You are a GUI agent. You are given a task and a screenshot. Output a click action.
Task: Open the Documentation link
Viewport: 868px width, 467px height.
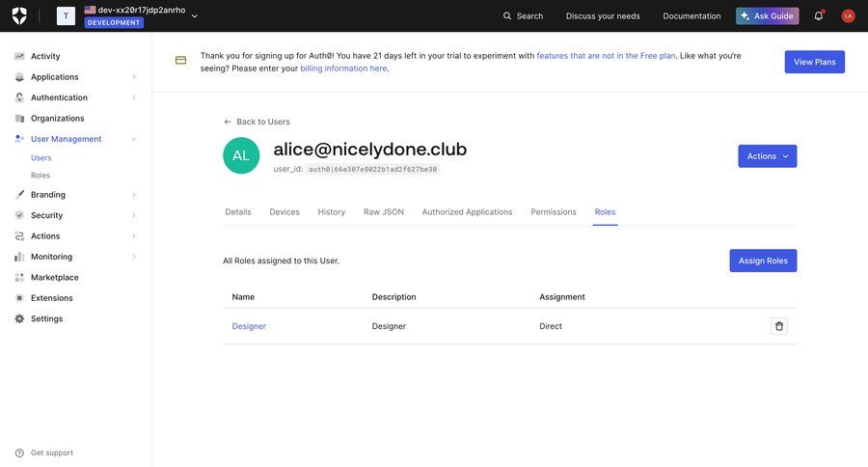pyautogui.click(x=692, y=16)
